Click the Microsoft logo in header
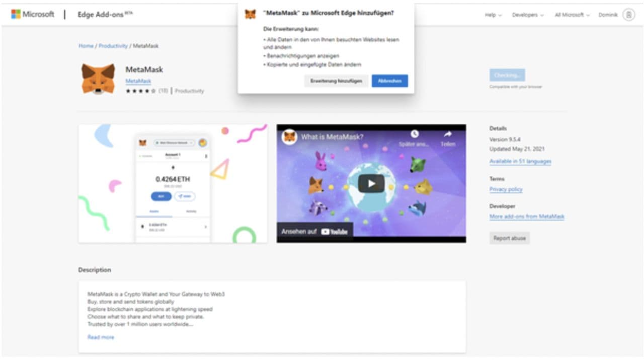The height and width of the screenshot is (360, 644). click(33, 15)
